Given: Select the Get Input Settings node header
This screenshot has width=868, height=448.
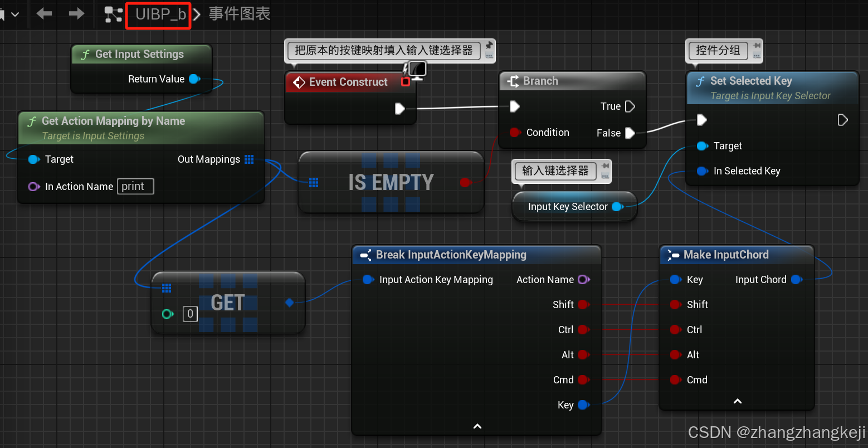Looking at the screenshot, I should 142,54.
